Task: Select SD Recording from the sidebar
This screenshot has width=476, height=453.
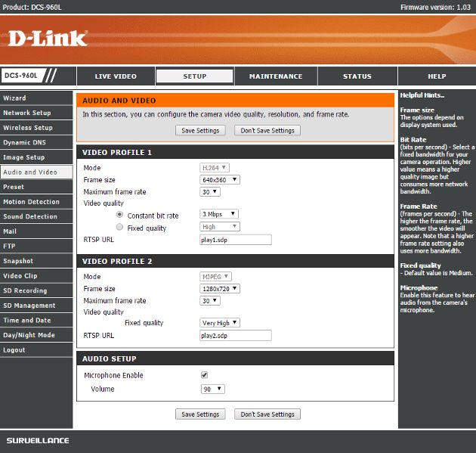Action: (x=36, y=290)
